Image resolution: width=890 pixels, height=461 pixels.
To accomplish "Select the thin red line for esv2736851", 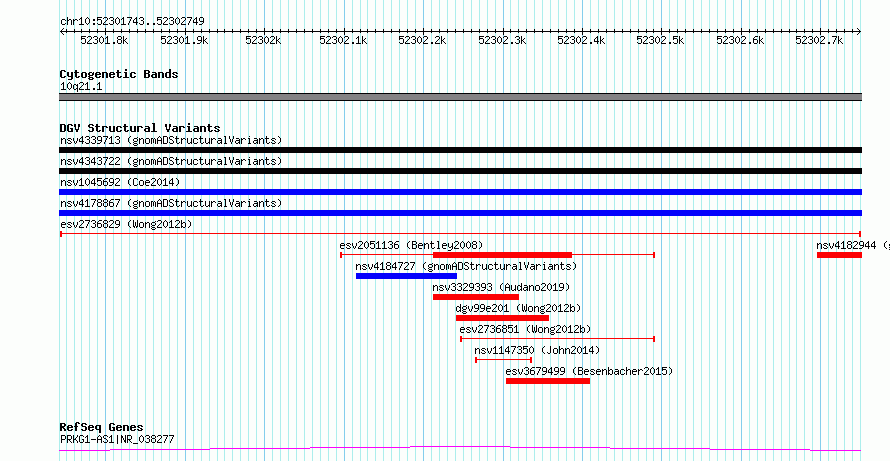I will coord(557,339).
